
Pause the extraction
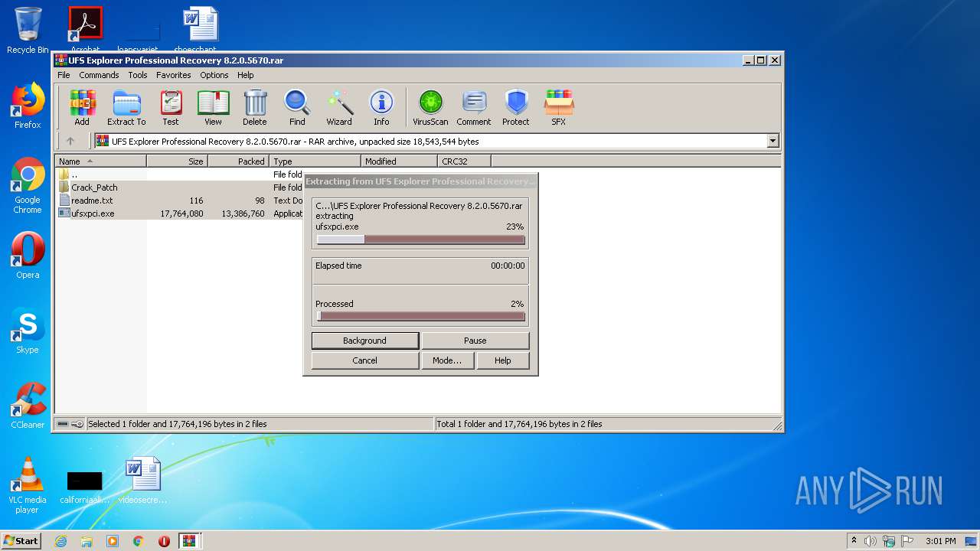[475, 341]
